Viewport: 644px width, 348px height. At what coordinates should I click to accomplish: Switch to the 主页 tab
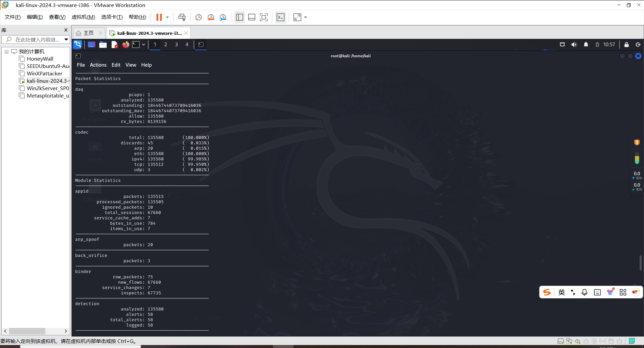(89, 33)
